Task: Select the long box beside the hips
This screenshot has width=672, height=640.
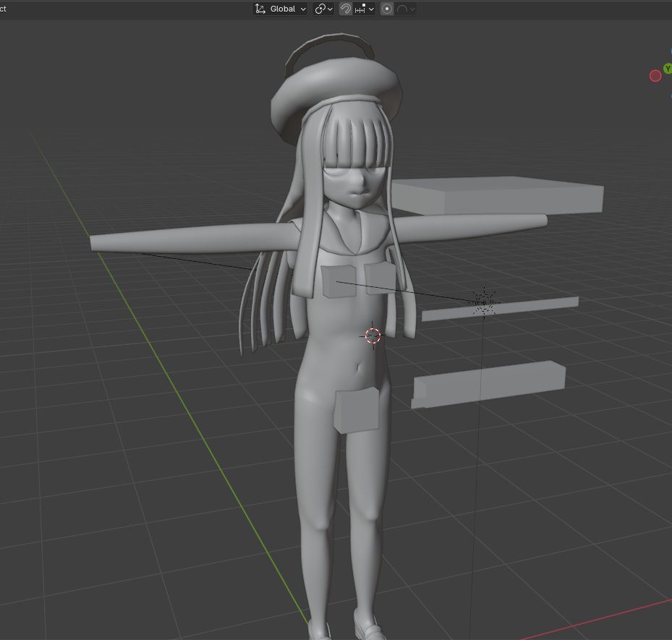Action: point(488,384)
